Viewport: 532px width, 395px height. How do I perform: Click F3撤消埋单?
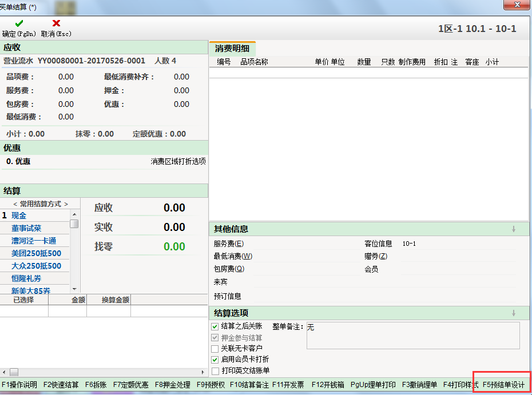tap(420, 385)
